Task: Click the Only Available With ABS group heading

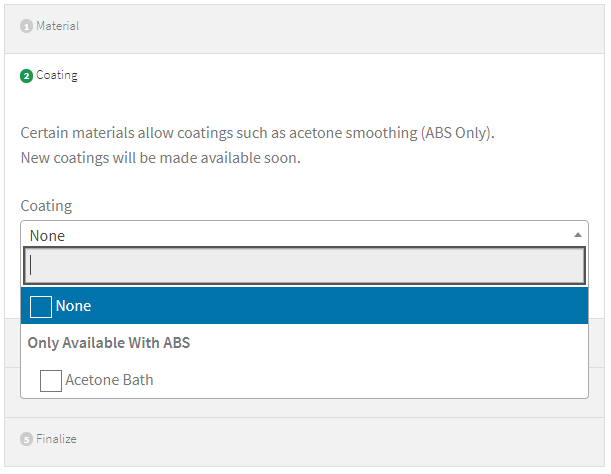Action: [x=109, y=343]
